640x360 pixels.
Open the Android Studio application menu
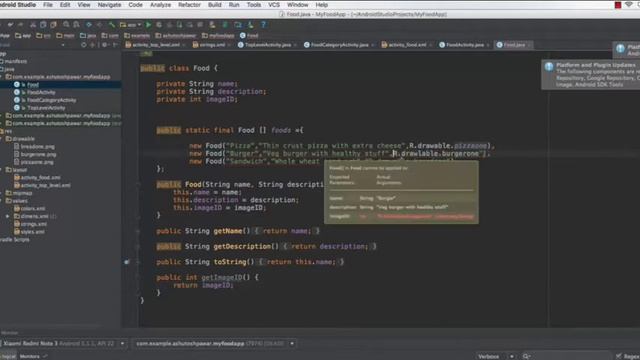pyautogui.click(x=18, y=5)
